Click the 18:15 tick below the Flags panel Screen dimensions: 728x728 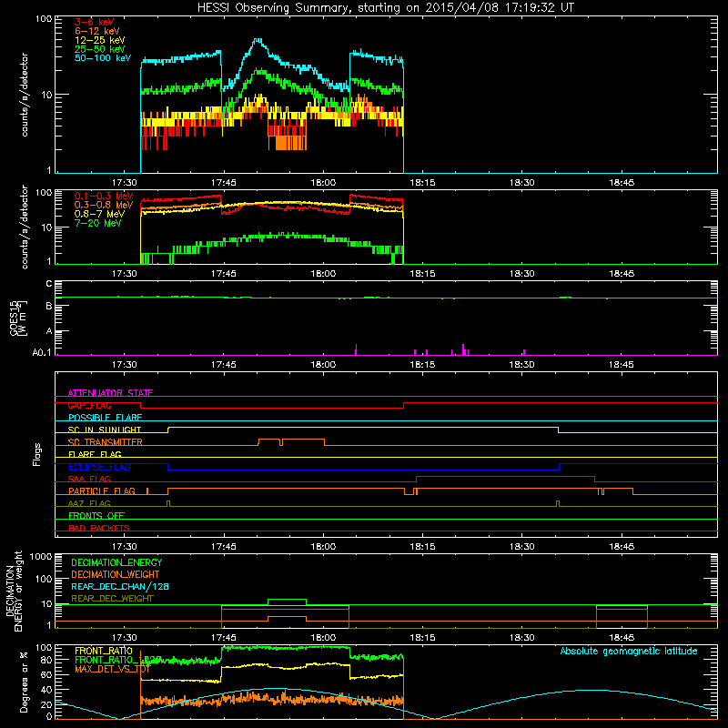coord(422,547)
